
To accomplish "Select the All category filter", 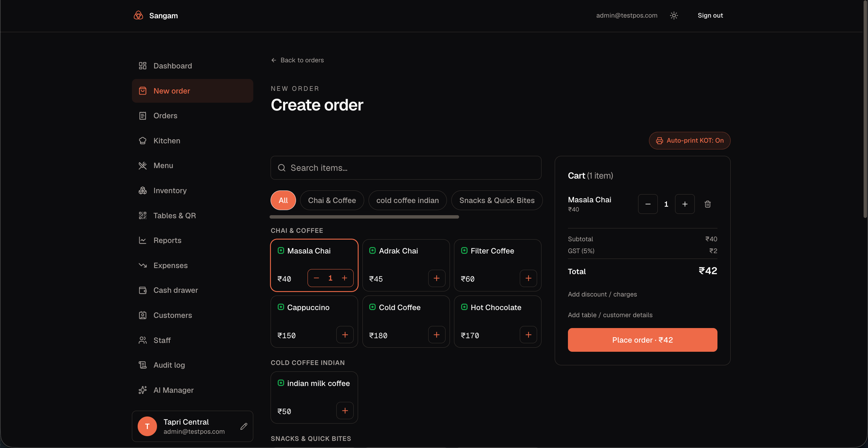I will [283, 200].
